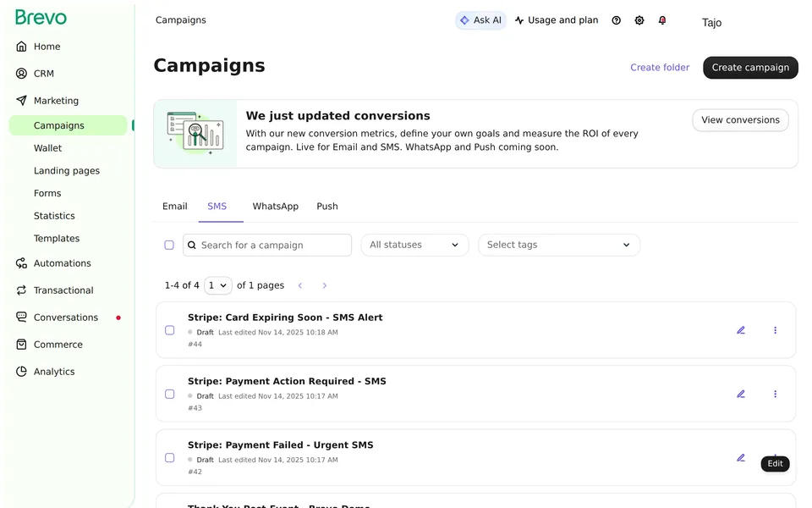Switch to the Push tab
The width and height of the screenshot is (812, 508).
tap(327, 207)
